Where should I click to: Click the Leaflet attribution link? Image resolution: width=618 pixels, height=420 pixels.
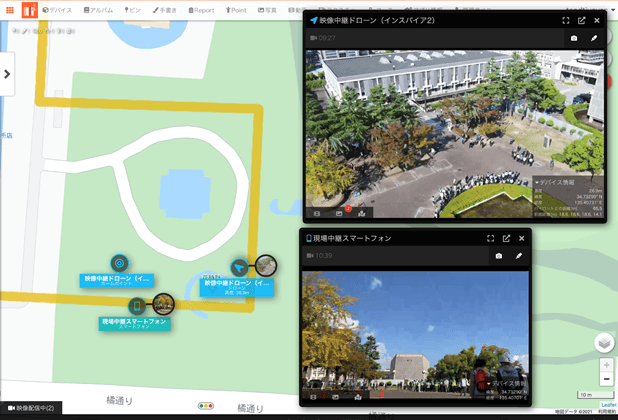(608, 405)
